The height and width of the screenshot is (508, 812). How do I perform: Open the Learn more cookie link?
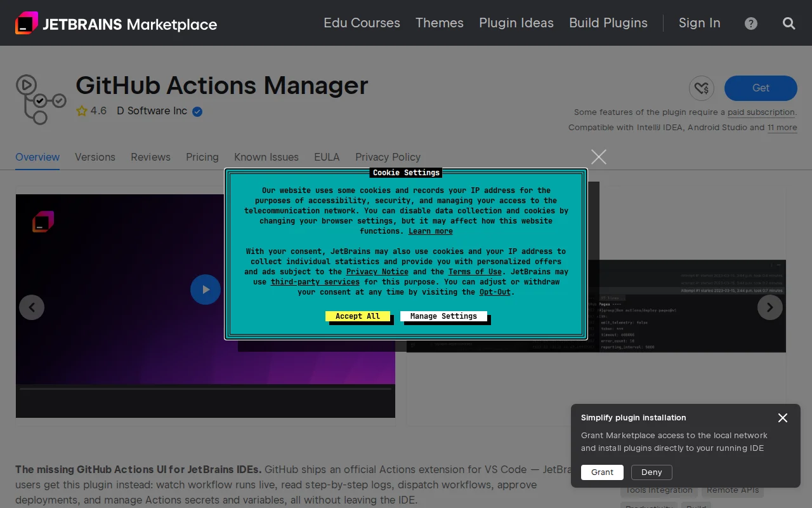(431, 231)
